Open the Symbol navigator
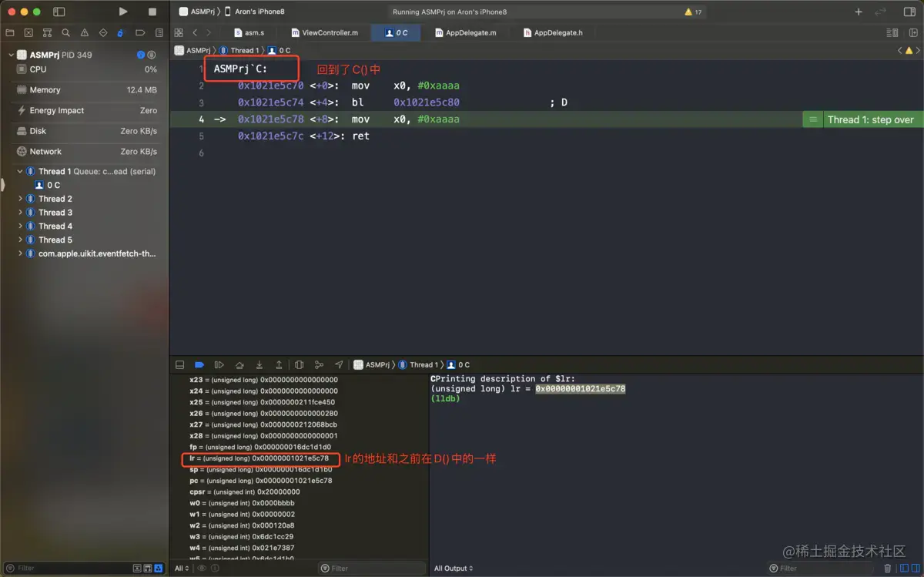Viewport: 924px width, 577px height. 47,33
